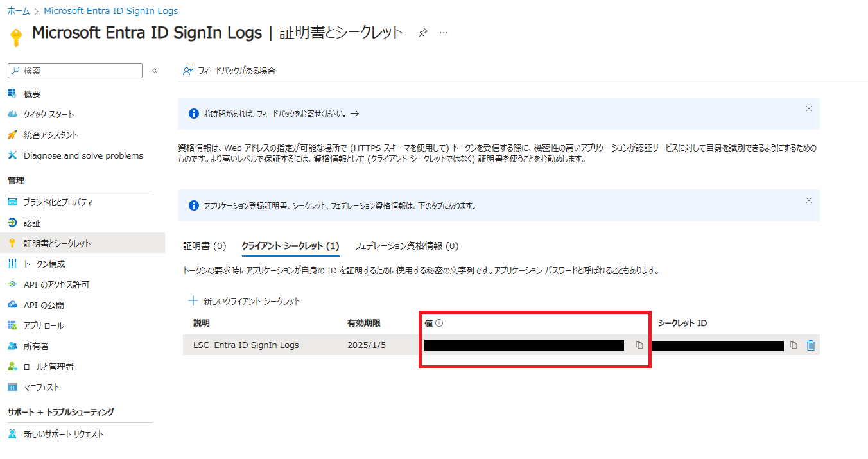This screenshot has width=868, height=459.
Task: Collapse the sidebar with double chevron
Action: click(x=155, y=71)
